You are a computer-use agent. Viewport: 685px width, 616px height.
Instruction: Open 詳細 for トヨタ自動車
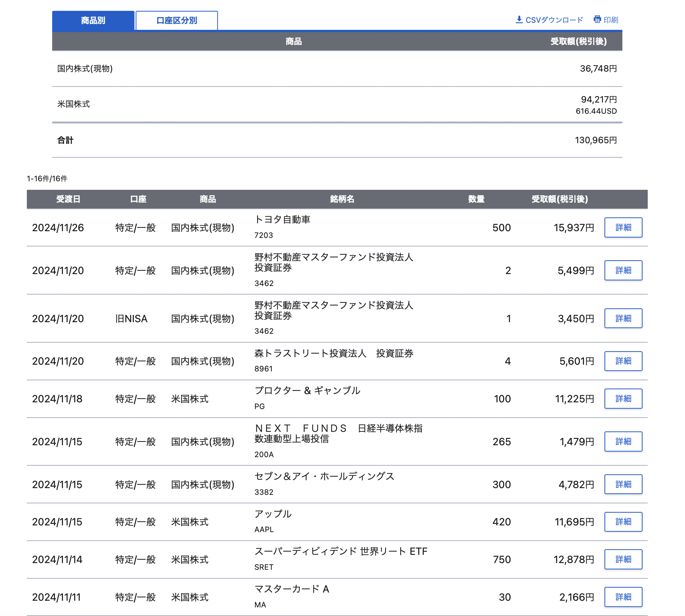tap(623, 227)
